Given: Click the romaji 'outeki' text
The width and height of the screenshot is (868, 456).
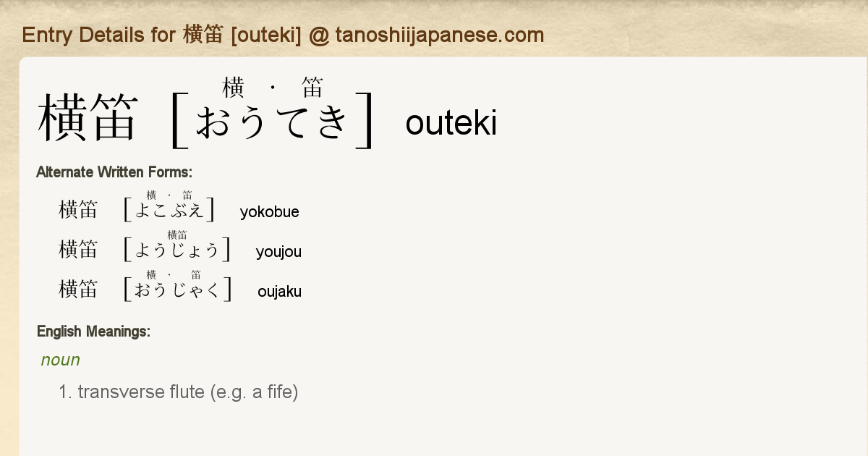Looking at the screenshot, I should [x=451, y=123].
